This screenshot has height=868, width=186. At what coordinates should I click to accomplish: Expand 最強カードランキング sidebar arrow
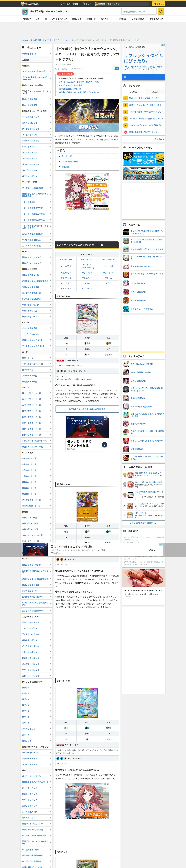click(x=51, y=257)
